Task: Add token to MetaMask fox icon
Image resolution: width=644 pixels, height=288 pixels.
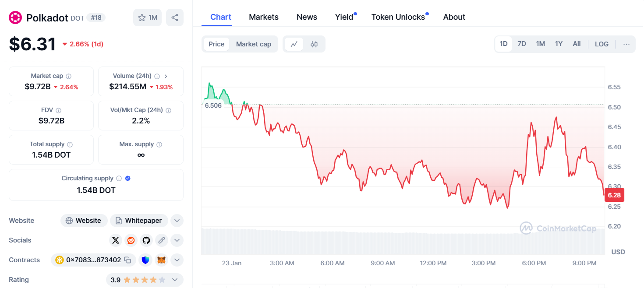Action: (162, 260)
